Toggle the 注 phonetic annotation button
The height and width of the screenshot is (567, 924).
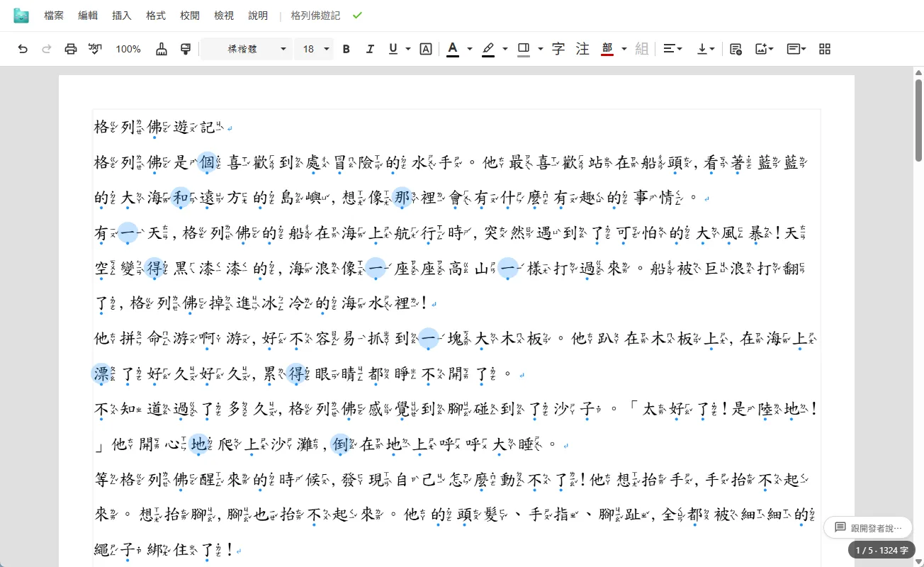[582, 49]
